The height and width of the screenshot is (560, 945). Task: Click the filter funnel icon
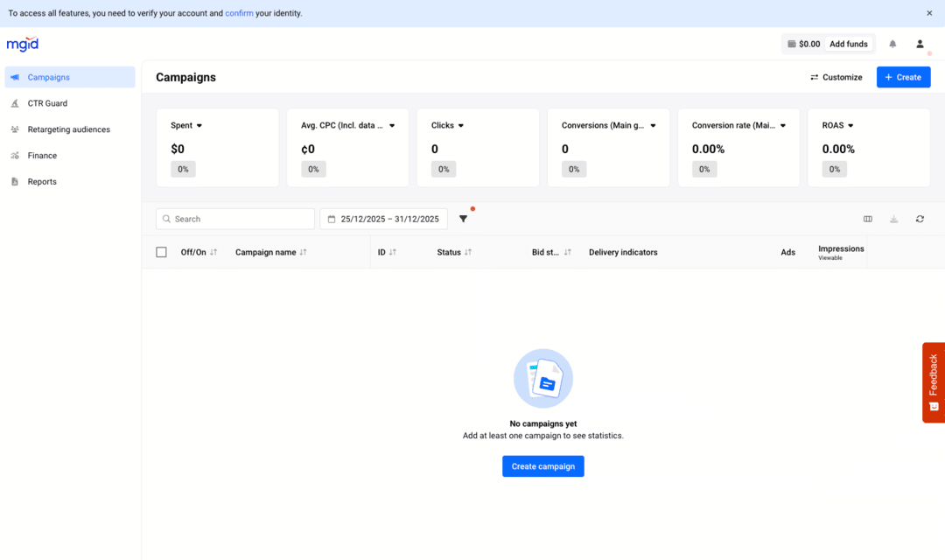point(463,219)
